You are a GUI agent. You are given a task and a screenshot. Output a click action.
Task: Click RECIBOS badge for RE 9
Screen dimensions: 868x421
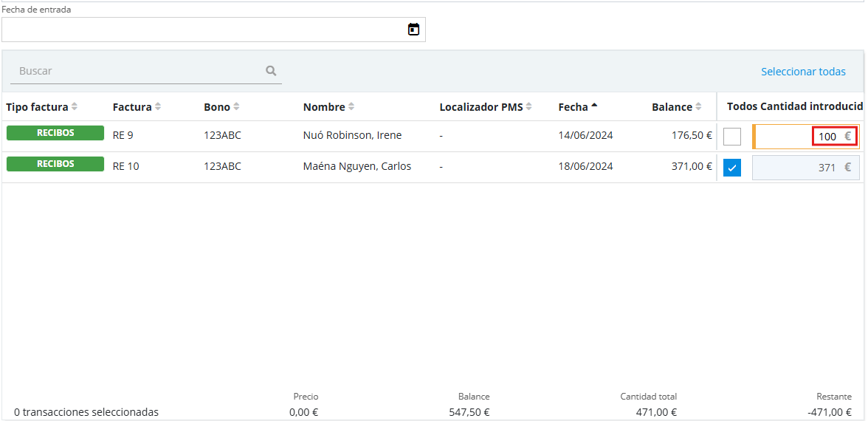click(55, 133)
